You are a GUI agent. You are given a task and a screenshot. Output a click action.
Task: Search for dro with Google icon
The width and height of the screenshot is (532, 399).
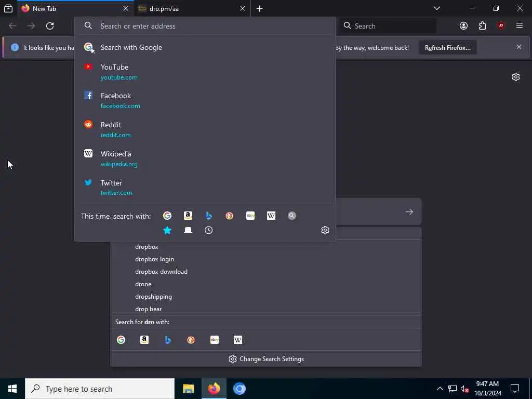(x=121, y=340)
